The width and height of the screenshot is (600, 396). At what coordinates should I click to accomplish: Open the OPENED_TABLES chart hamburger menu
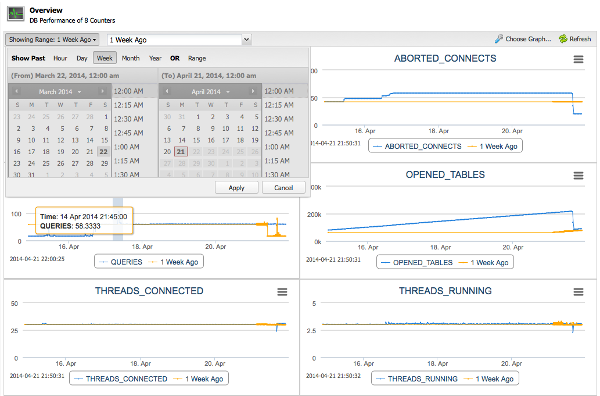pos(578,175)
